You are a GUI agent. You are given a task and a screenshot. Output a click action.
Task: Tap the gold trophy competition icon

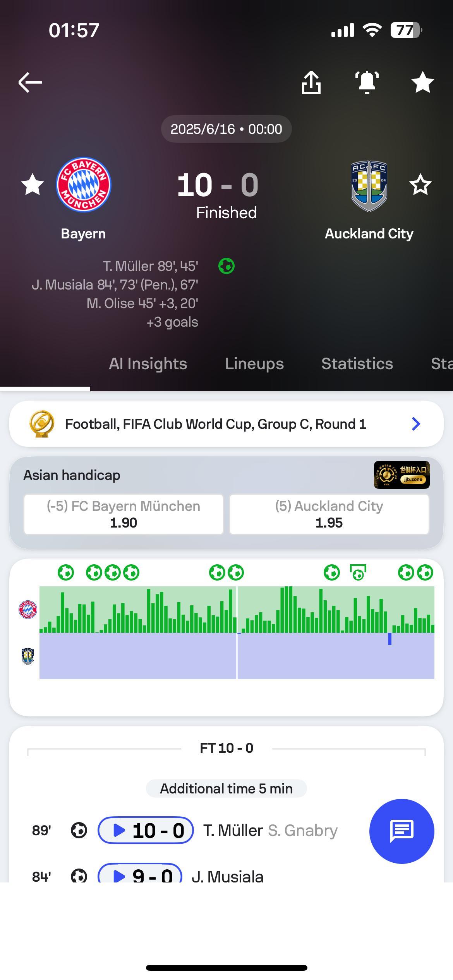tap(42, 424)
